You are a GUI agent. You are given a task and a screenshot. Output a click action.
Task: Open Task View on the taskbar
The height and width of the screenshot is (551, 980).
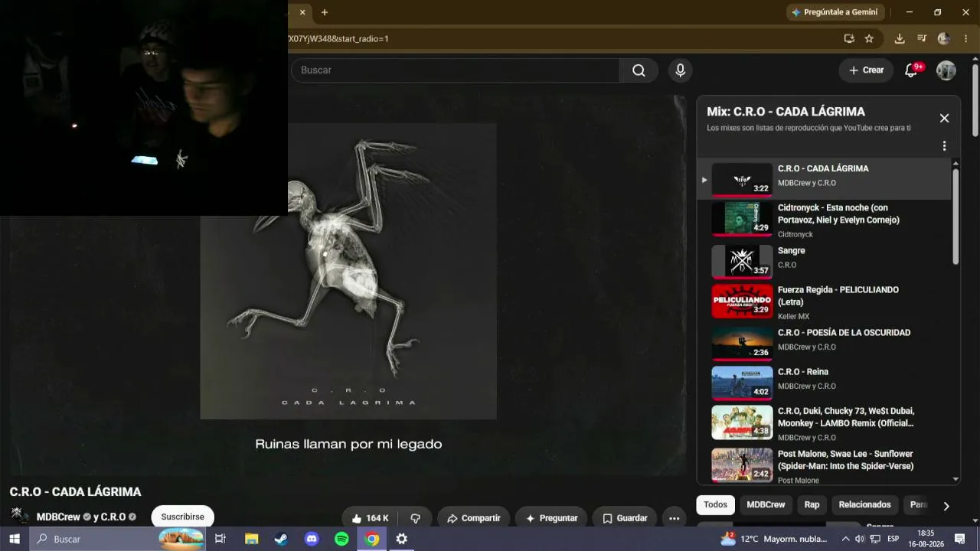pos(220,539)
